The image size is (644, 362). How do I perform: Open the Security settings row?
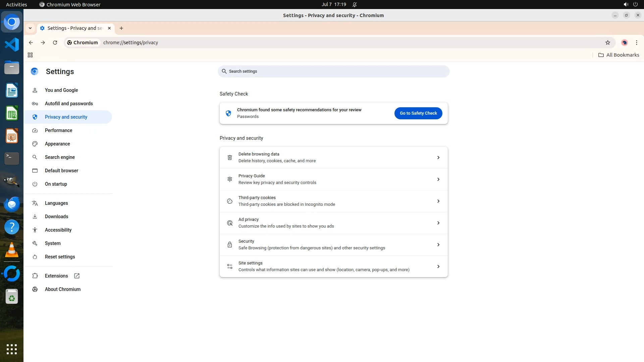tap(333, 245)
